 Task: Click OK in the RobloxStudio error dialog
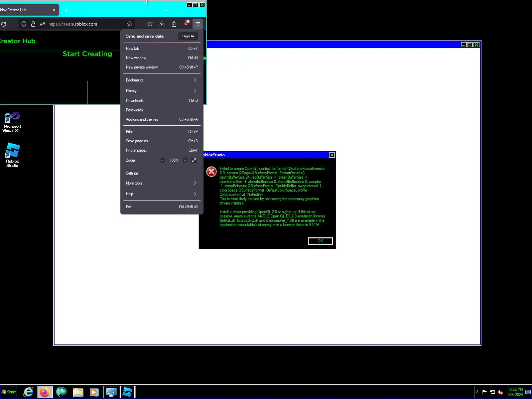(320, 241)
